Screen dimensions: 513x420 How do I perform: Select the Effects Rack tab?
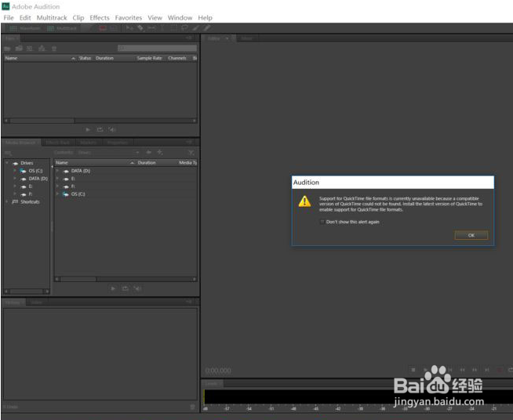57,143
